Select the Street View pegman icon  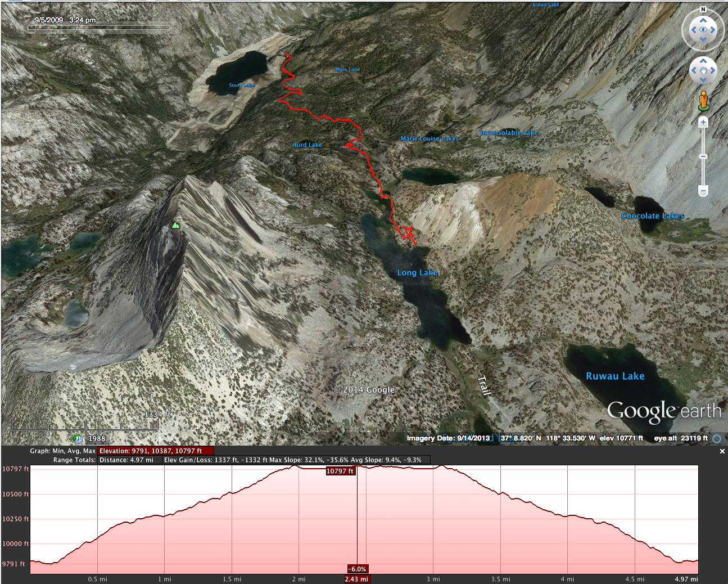tap(703, 101)
